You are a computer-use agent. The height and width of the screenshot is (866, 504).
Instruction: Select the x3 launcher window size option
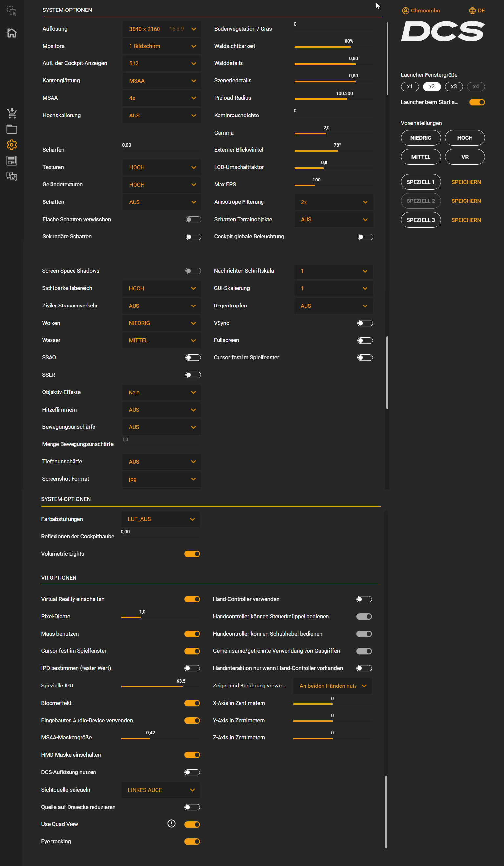click(x=453, y=87)
